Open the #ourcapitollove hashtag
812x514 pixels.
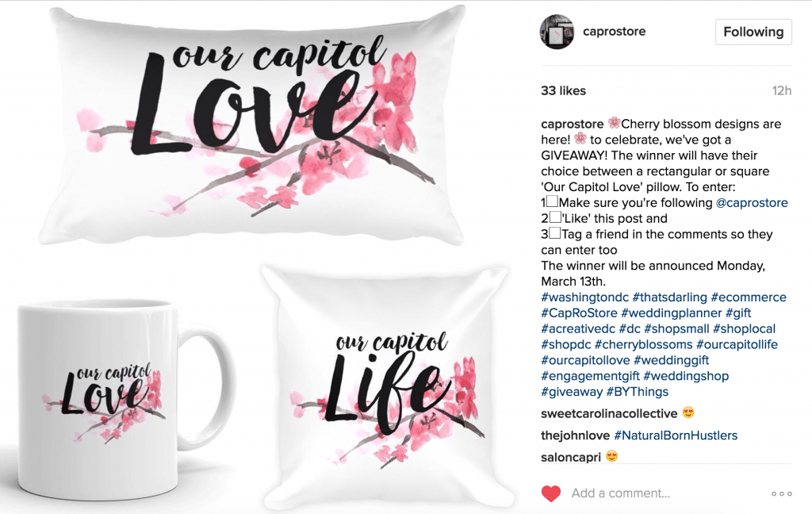pos(585,360)
